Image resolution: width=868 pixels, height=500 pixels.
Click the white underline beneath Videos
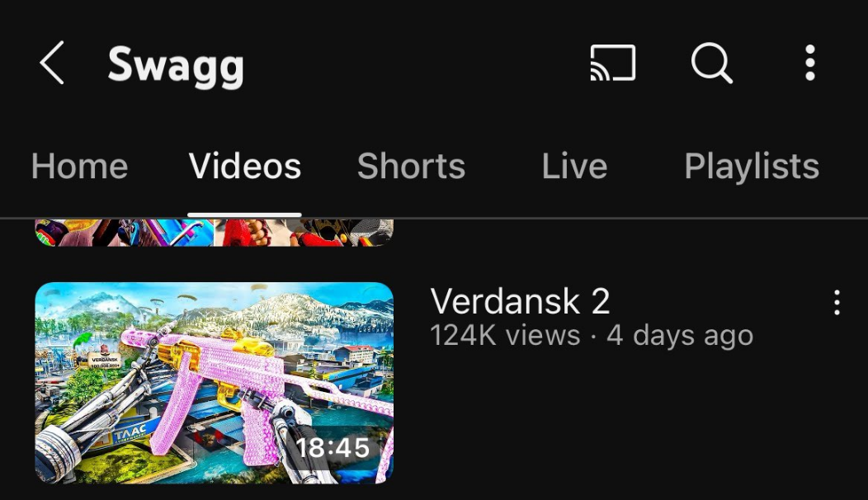click(245, 215)
